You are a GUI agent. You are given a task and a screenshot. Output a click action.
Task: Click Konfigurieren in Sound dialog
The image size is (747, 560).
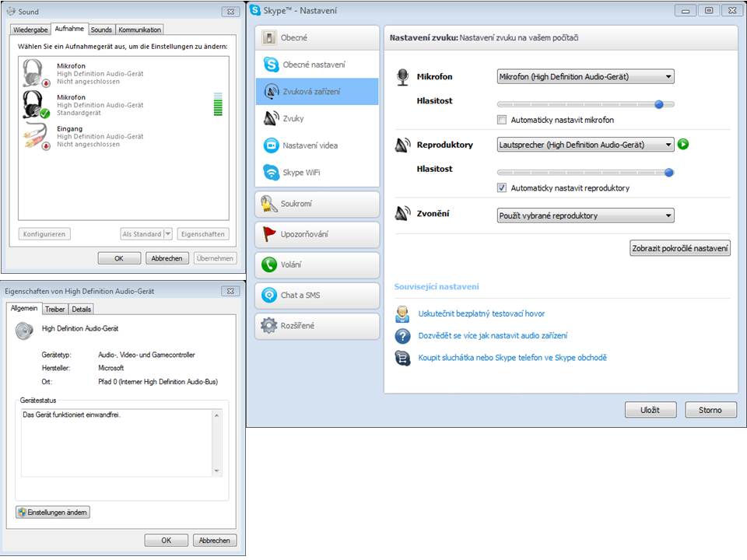(x=44, y=234)
